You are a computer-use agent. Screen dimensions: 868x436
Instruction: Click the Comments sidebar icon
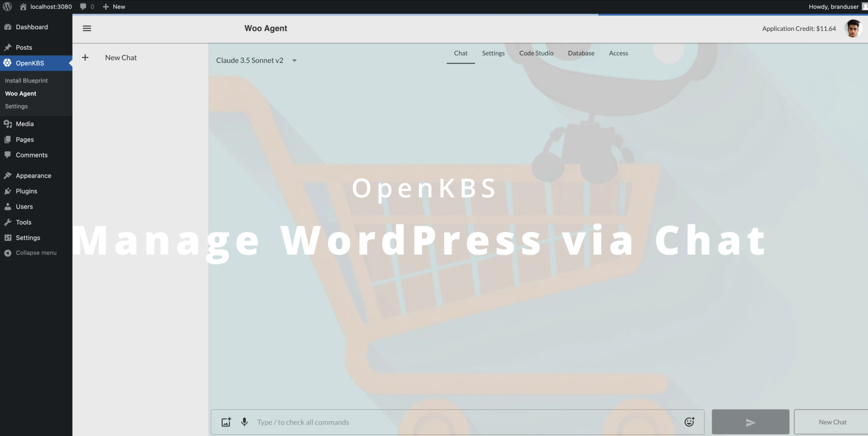tap(7, 155)
